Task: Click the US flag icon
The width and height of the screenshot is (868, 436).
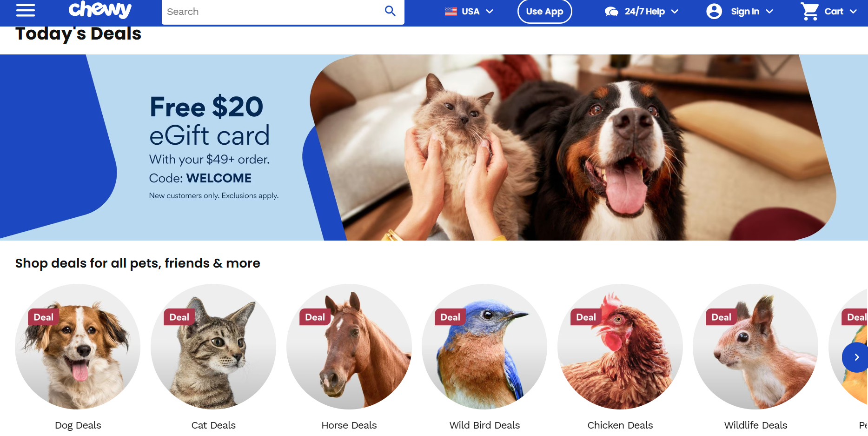Action: pyautogui.click(x=451, y=12)
